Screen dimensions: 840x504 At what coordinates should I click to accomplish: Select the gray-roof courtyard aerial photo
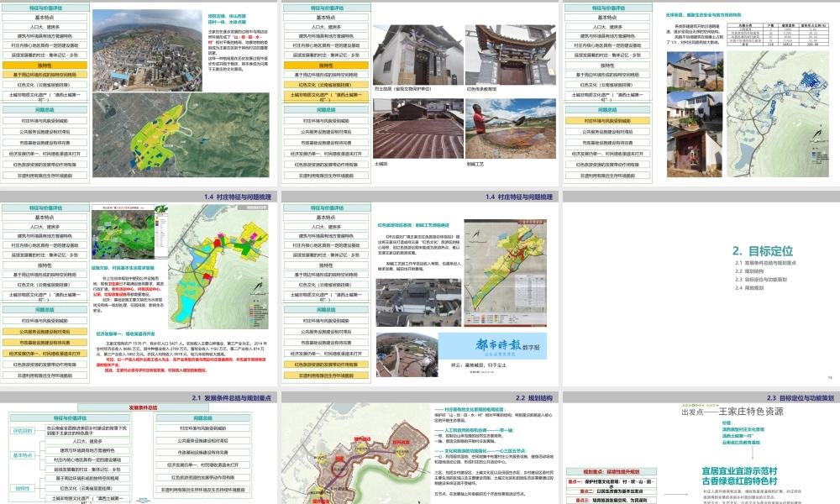coord(418,302)
